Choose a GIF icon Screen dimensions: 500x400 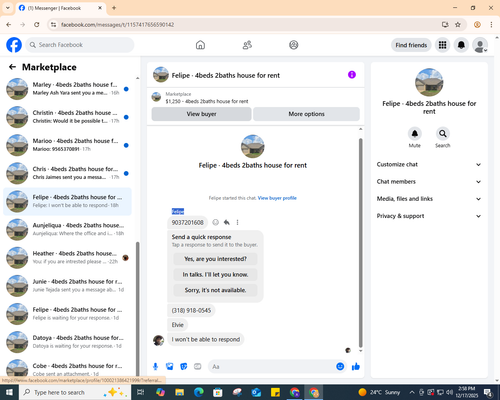(x=198, y=367)
